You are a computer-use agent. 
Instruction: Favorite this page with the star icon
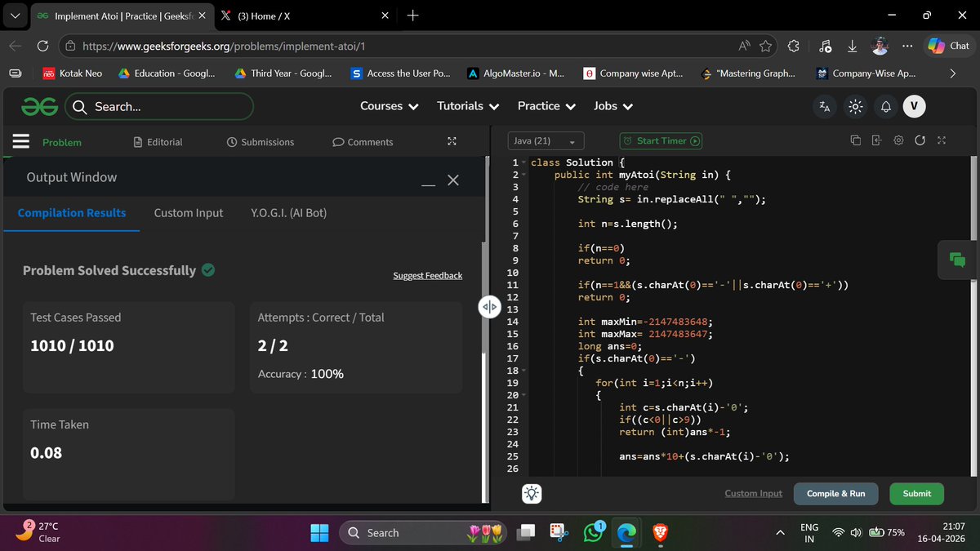pyautogui.click(x=766, y=47)
